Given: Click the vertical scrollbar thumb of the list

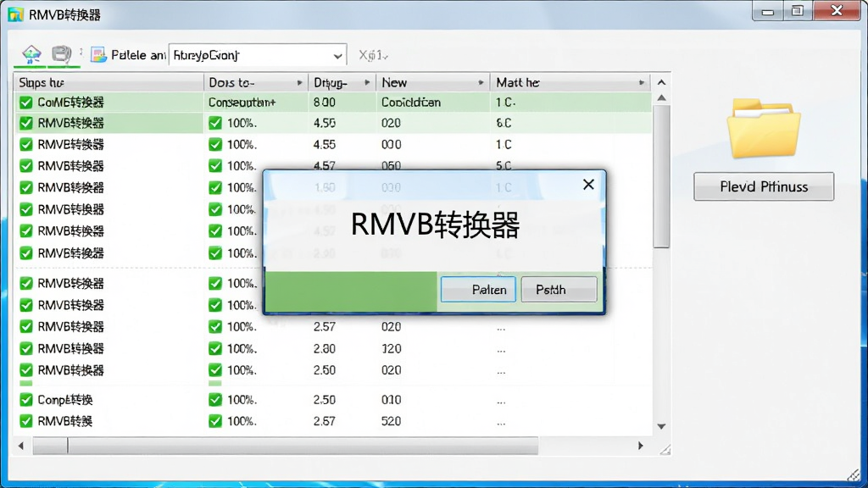Looking at the screenshot, I should 661,176.
